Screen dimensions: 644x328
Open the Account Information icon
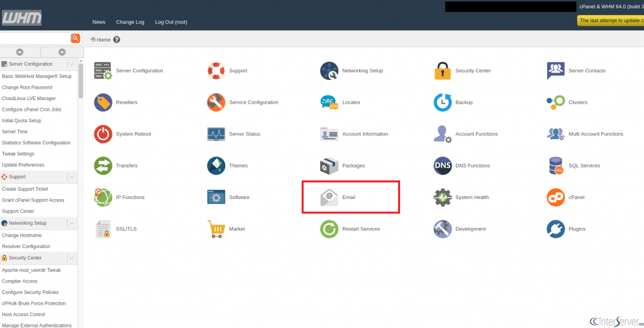pyautogui.click(x=330, y=134)
